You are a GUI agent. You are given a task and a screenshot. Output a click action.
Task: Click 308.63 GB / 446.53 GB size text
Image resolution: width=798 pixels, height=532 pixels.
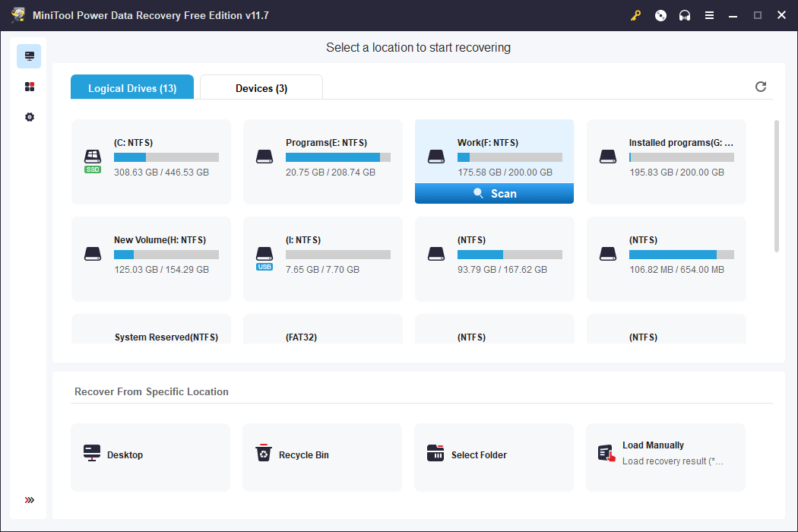pyautogui.click(x=161, y=172)
